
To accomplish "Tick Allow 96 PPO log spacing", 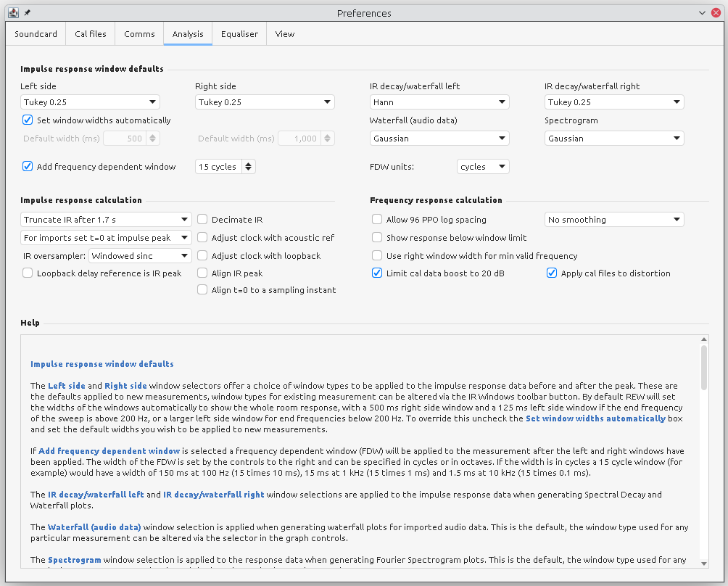I will (x=377, y=220).
